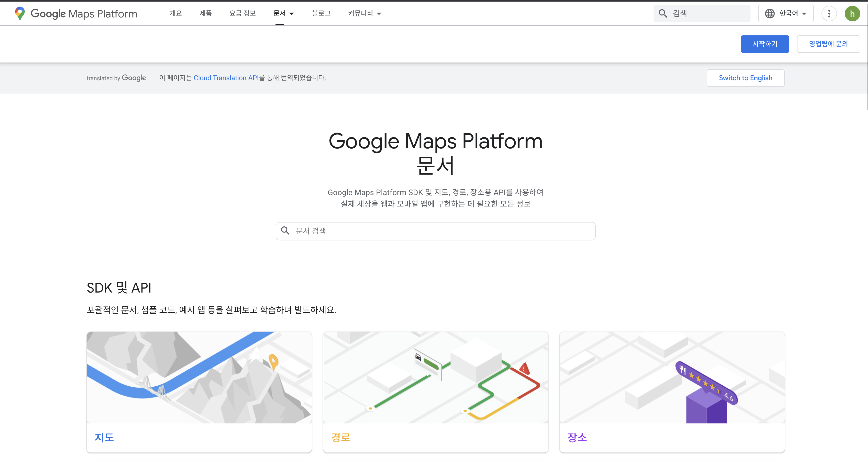Click the 영업팀에 문의 button
The height and width of the screenshot is (461, 868).
pos(828,44)
